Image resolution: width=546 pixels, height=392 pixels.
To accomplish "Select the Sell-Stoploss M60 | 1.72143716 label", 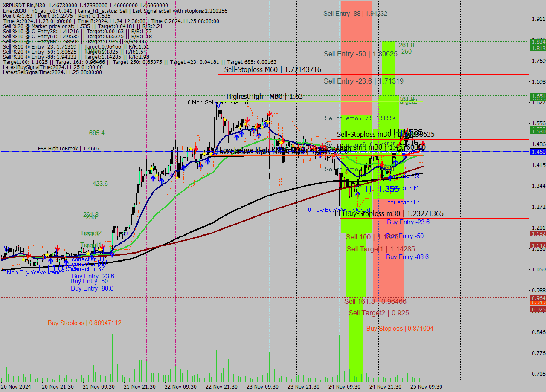I will pos(273,69).
